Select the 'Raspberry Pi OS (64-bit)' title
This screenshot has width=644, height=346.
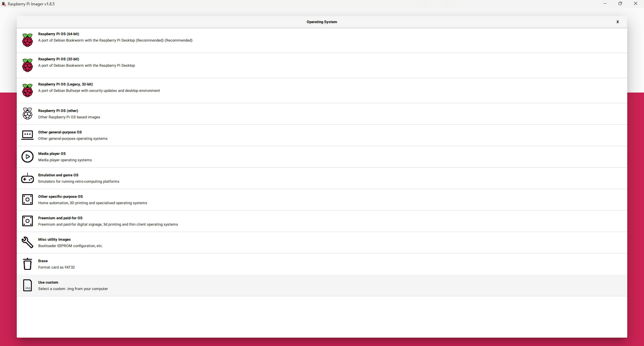[59, 34]
